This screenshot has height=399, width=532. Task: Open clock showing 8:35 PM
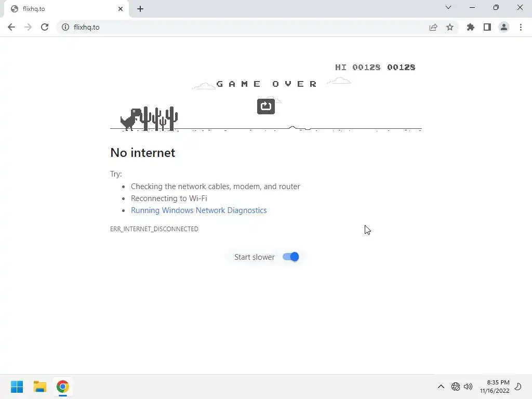pyautogui.click(x=495, y=387)
